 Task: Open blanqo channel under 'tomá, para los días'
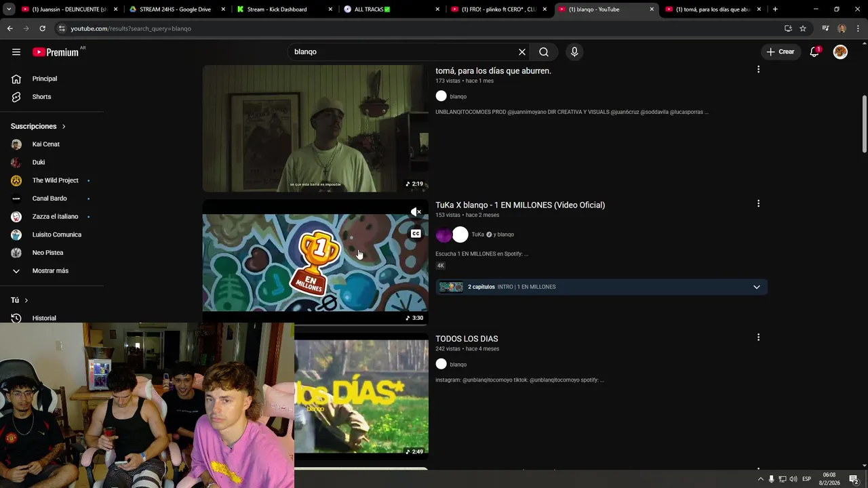tap(458, 97)
